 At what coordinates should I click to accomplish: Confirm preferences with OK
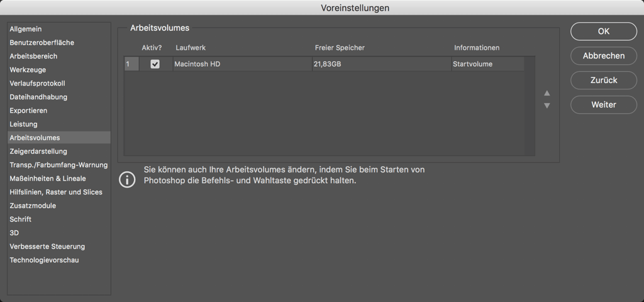pyautogui.click(x=603, y=31)
